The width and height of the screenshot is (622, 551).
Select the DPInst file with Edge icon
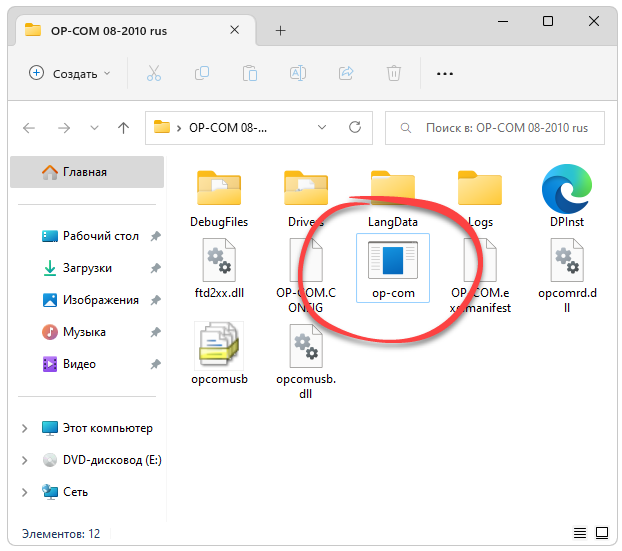coord(567,196)
